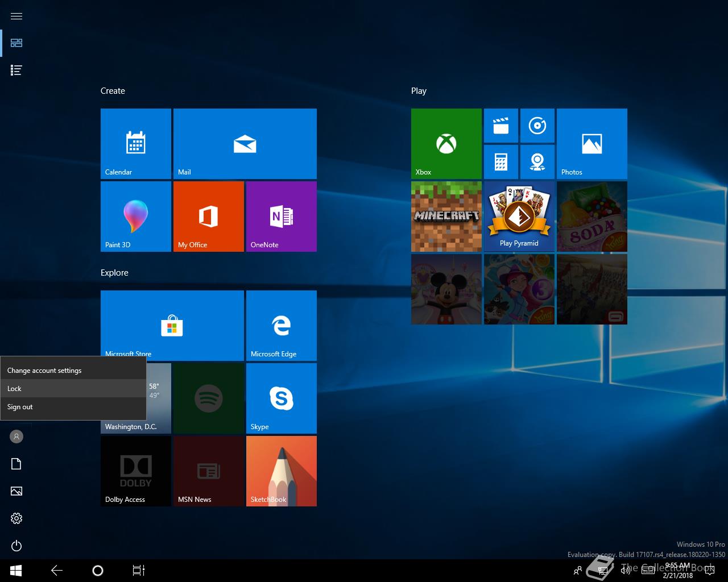728x582 pixels.
Task: Open the Bubble Witch 3 tile
Action: click(x=519, y=289)
